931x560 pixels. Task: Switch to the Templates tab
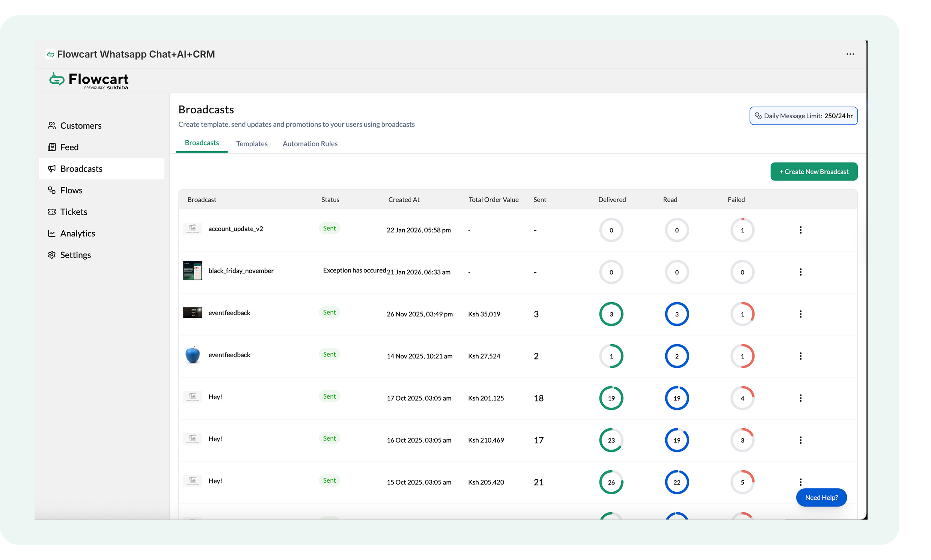[252, 144]
